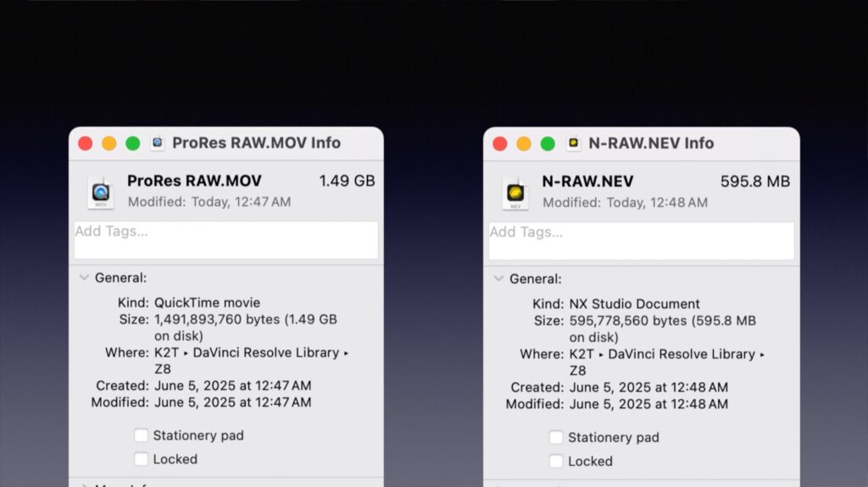Click Modified: Today, 12:47 AM line
The width and height of the screenshot is (868, 487).
209,202
